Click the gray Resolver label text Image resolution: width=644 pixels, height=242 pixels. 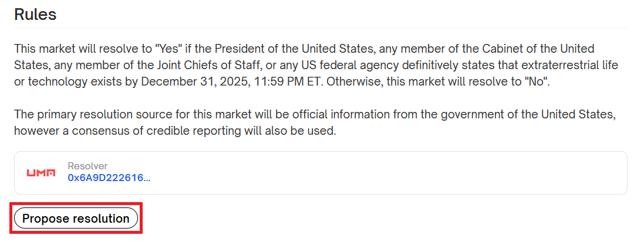tap(87, 166)
